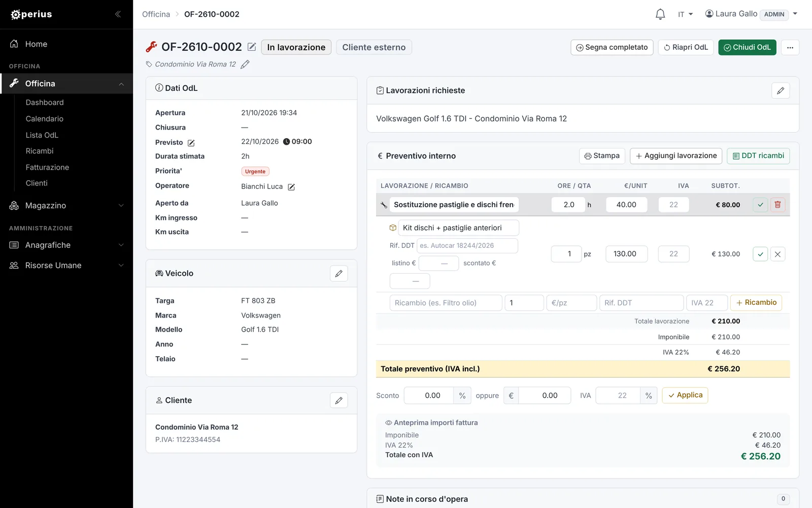Viewport: 812px width, 508px height.
Task: Open the more options ellipsis menu
Action: 790,47
